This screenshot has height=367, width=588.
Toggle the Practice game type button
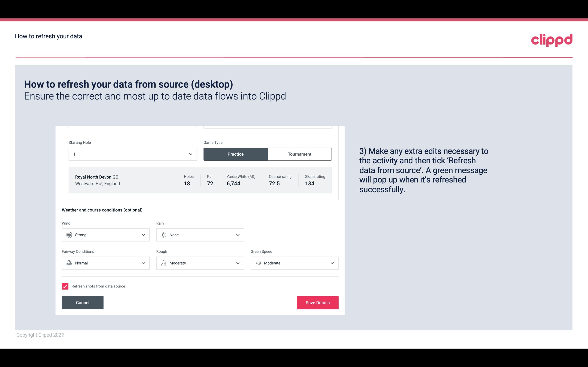click(235, 154)
